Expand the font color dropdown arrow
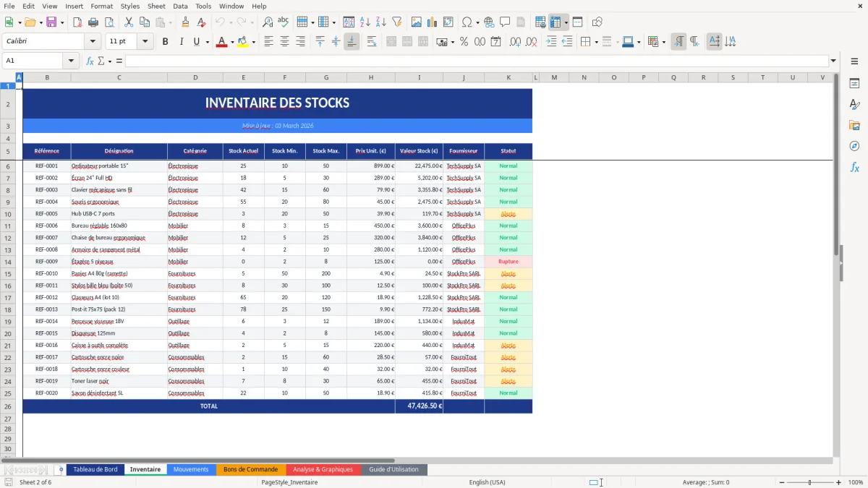Image resolution: width=868 pixels, height=488 pixels. point(232,41)
